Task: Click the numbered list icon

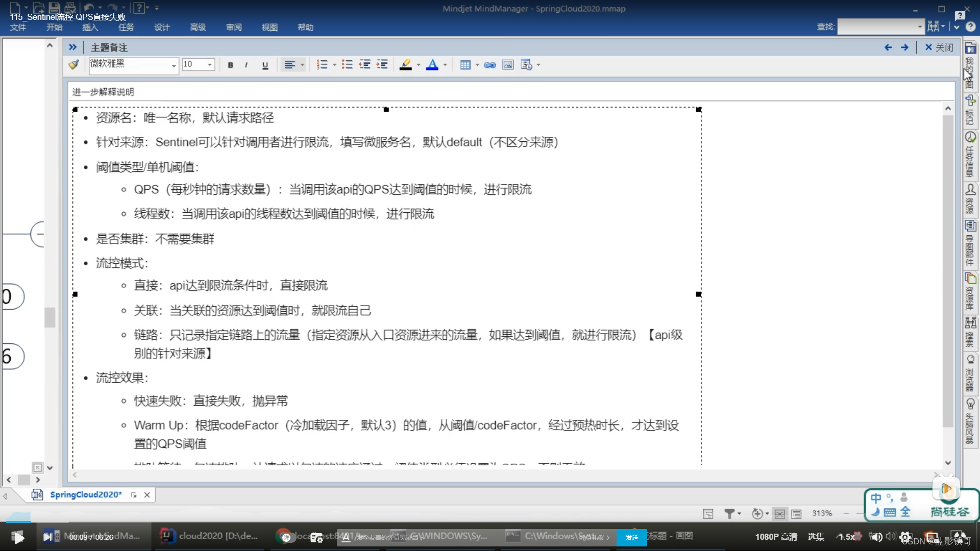Action: click(x=322, y=65)
